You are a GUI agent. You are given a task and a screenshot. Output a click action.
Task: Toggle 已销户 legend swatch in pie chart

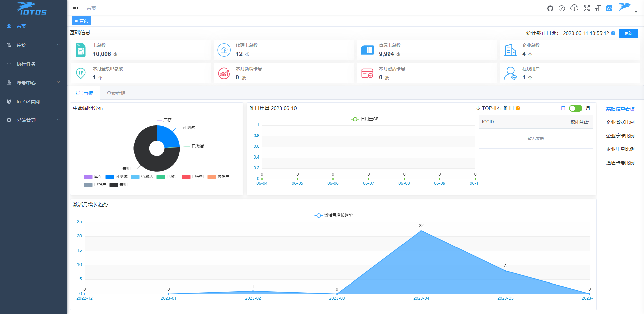88,185
